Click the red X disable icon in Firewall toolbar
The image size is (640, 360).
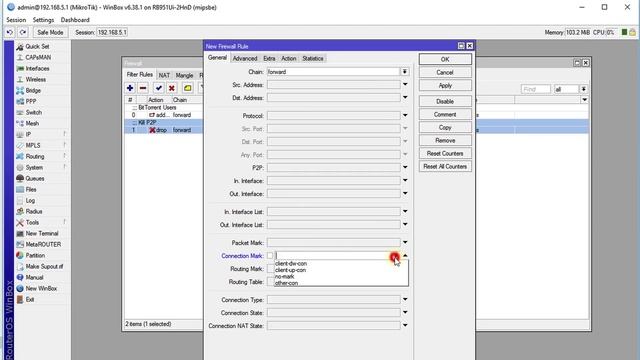point(172,88)
